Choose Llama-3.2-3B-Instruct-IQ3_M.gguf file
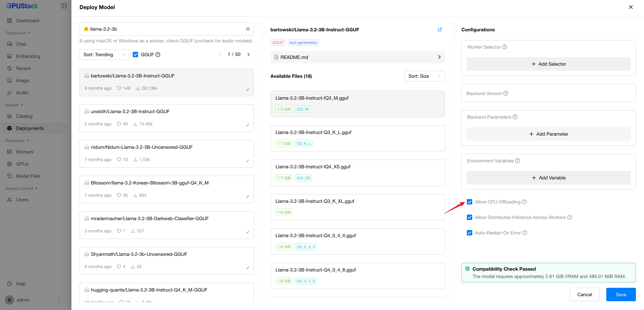This screenshot has height=310, width=644. coord(358,104)
